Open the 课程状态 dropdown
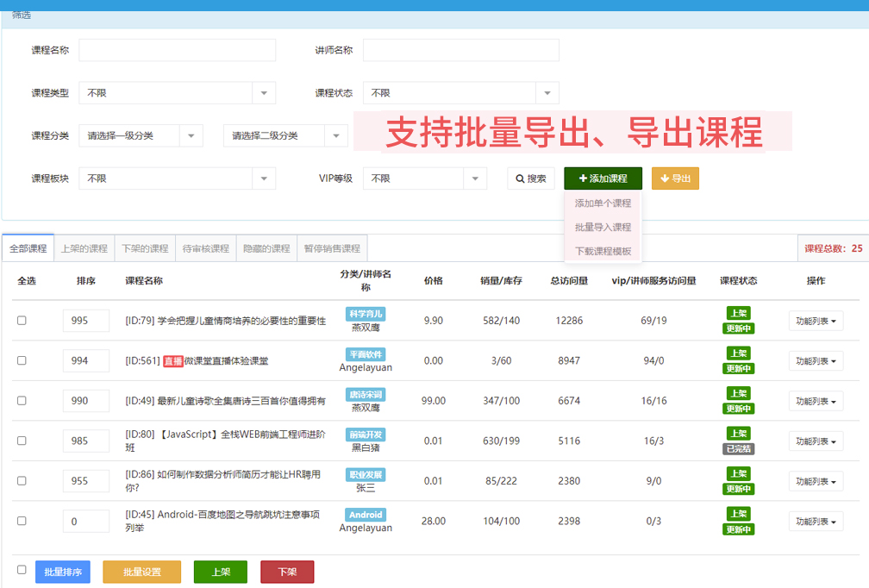 tap(460, 93)
